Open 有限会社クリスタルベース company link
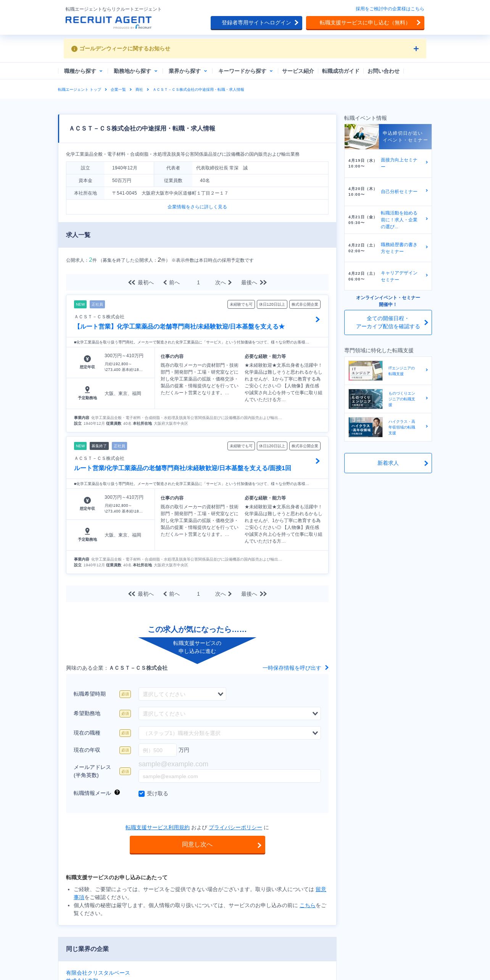 pos(98,973)
